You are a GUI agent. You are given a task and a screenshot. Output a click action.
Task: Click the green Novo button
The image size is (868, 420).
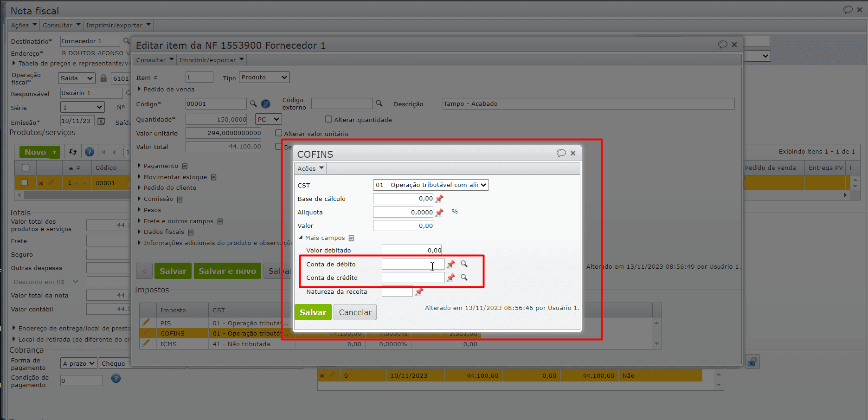pos(40,152)
